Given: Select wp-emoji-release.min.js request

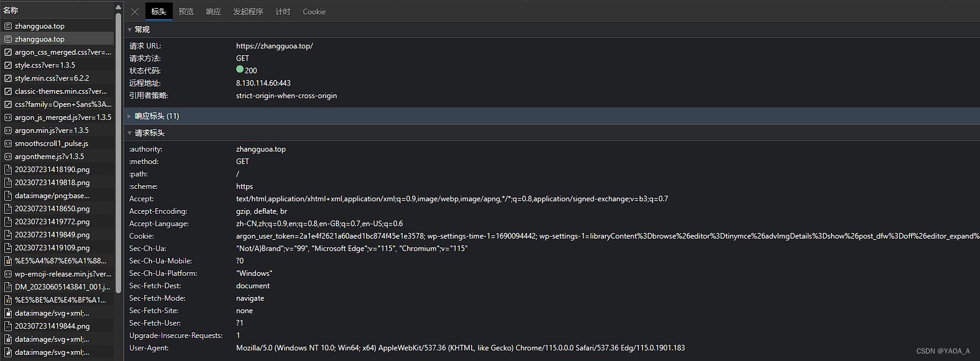Looking at the screenshot, I should 57,274.
